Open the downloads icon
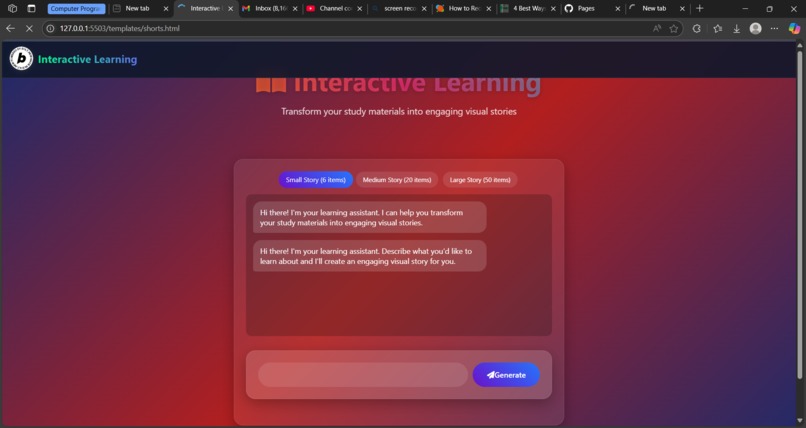Viewport: 806px width, 428px height. [737, 28]
